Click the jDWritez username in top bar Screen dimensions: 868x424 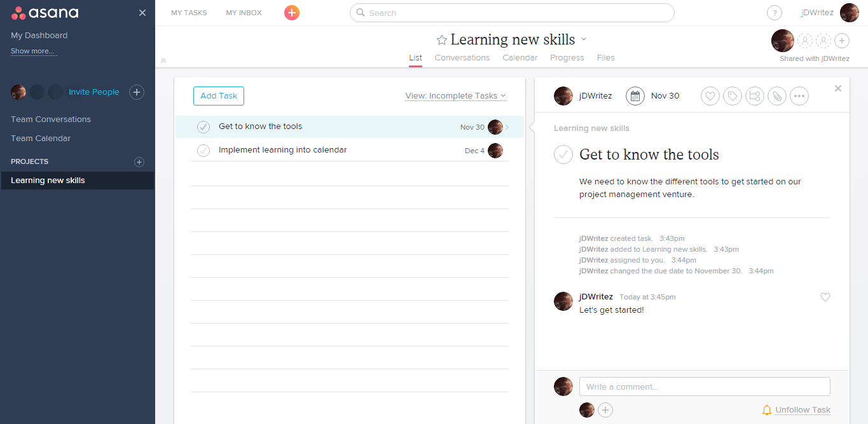(x=817, y=13)
